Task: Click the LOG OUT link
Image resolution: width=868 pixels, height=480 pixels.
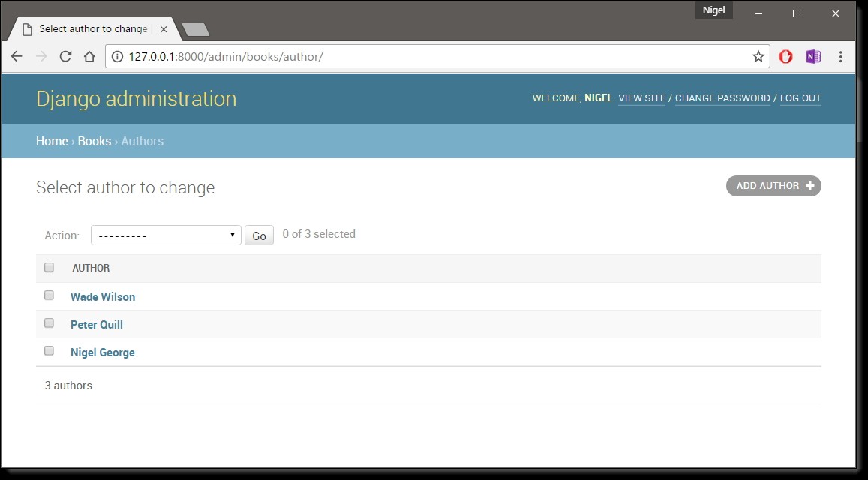Action: pos(800,98)
